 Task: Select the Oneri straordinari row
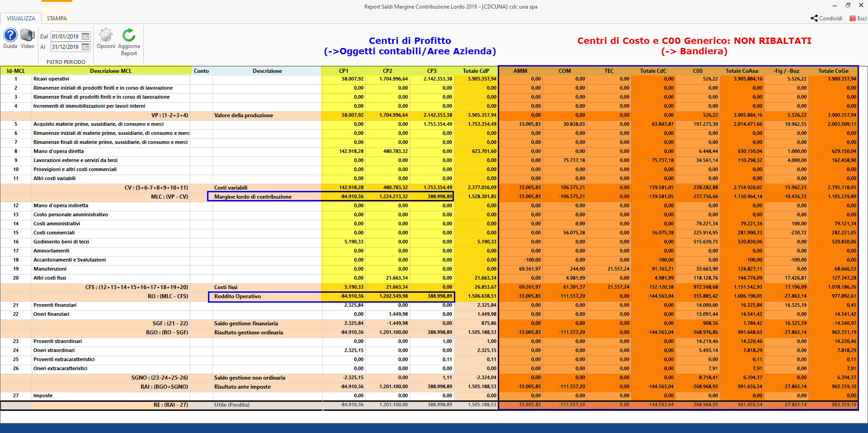pyautogui.click(x=429, y=351)
